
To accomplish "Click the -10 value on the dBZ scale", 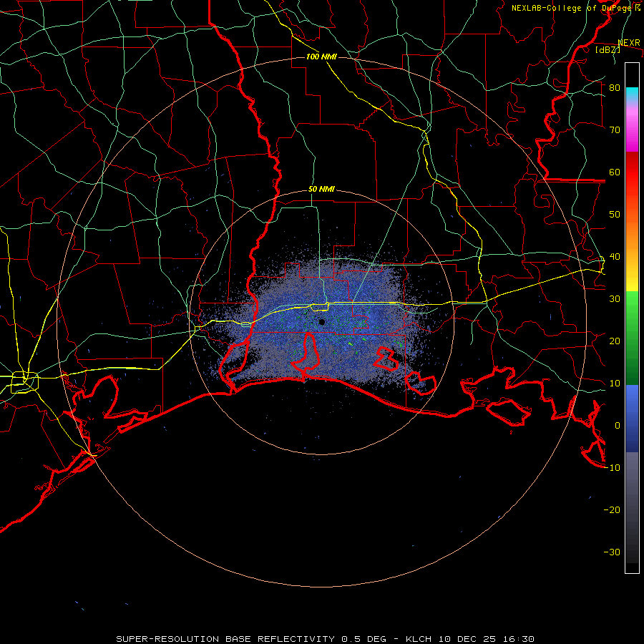I will point(612,468).
